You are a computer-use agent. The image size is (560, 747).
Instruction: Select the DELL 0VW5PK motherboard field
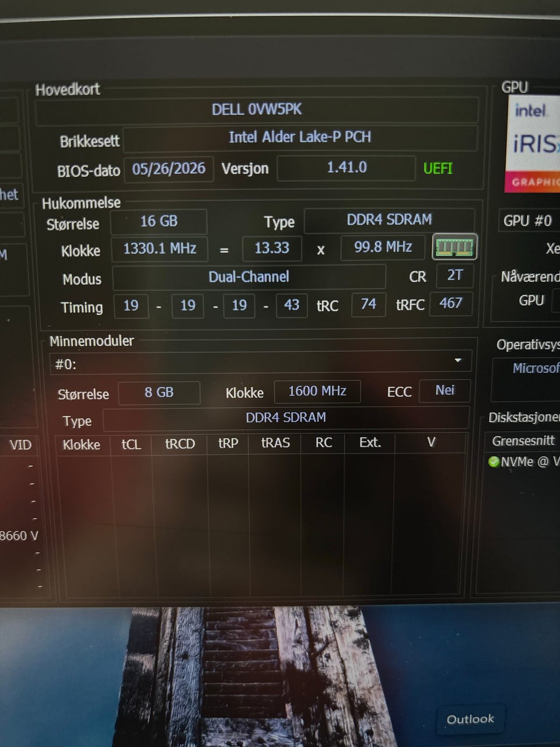point(257,110)
